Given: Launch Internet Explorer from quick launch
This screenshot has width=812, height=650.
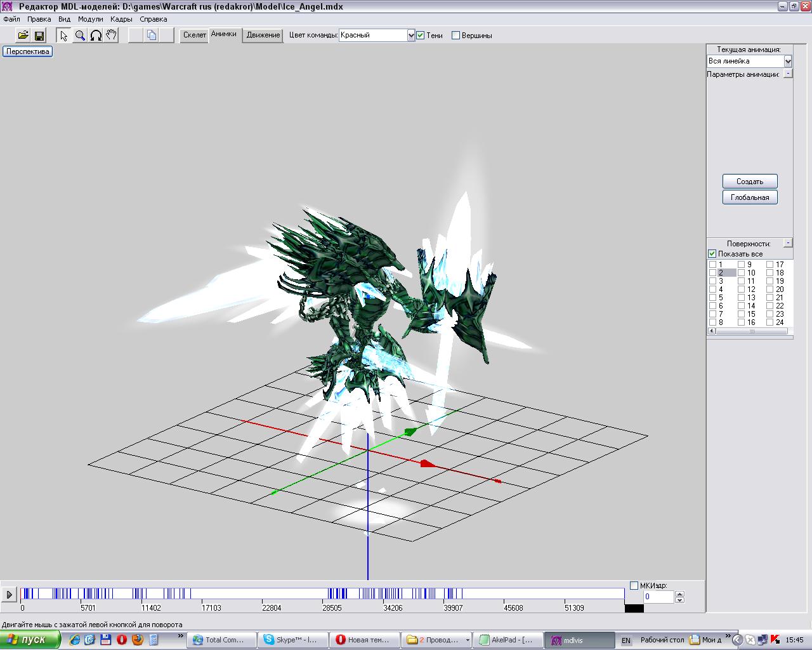Looking at the screenshot, I should pos(75,640).
